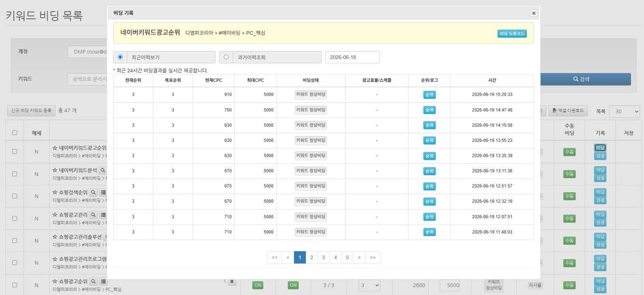Viewport: 644px width, 295px height.
Task: Click 미사용 label in 쇼핑광고순위 row
Action: coord(535,285)
